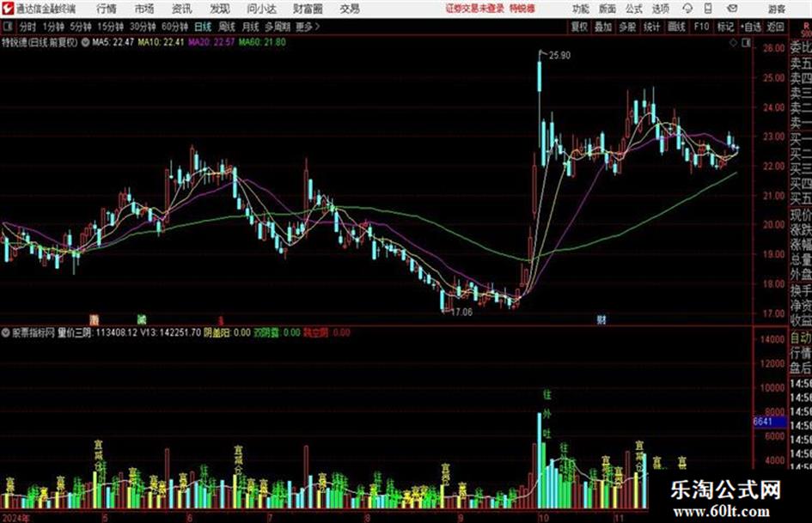Click the 叠加 toolbar button
This screenshot has width=812, height=523.
point(603,27)
